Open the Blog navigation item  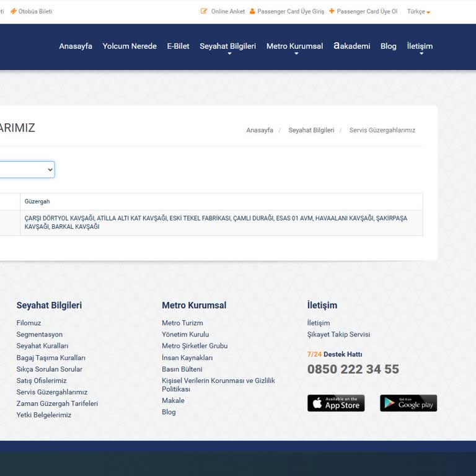388,46
